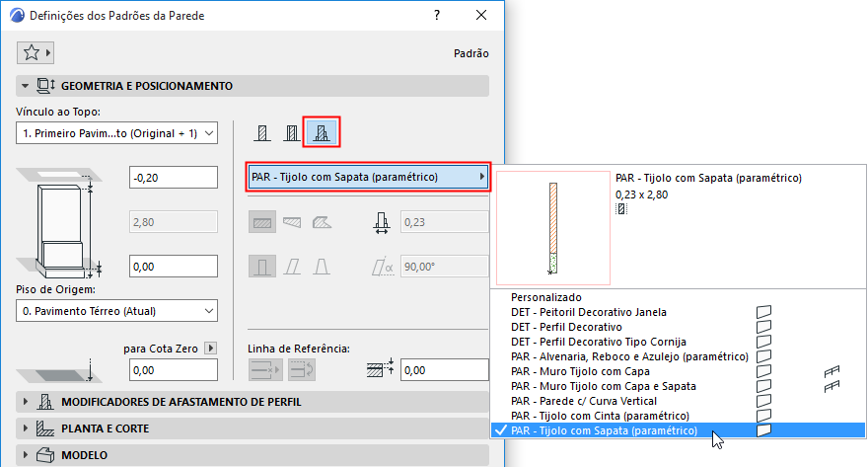This screenshot has width=868, height=467.
Task: Select the basic straight wall structure icon
Action: (262, 133)
